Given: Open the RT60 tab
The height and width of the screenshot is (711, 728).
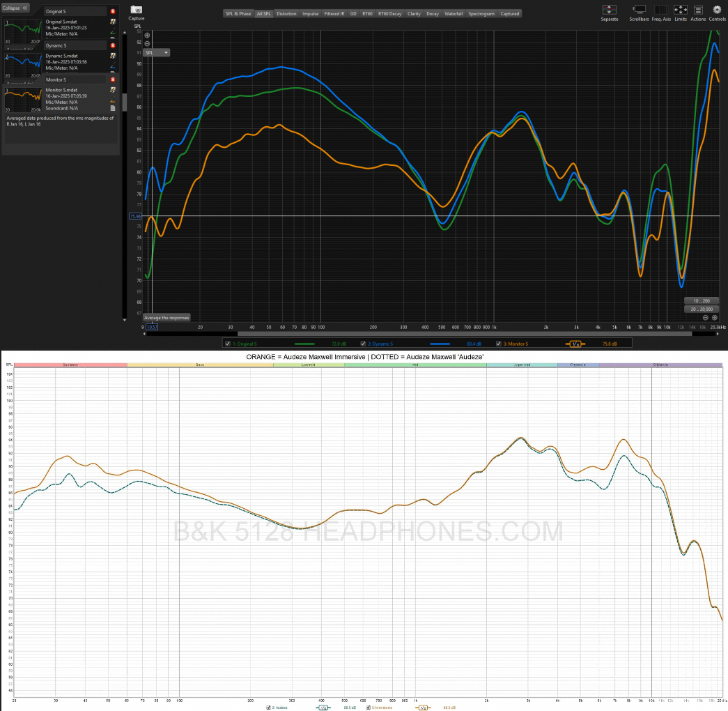Looking at the screenshot, I should pos(367,14).
